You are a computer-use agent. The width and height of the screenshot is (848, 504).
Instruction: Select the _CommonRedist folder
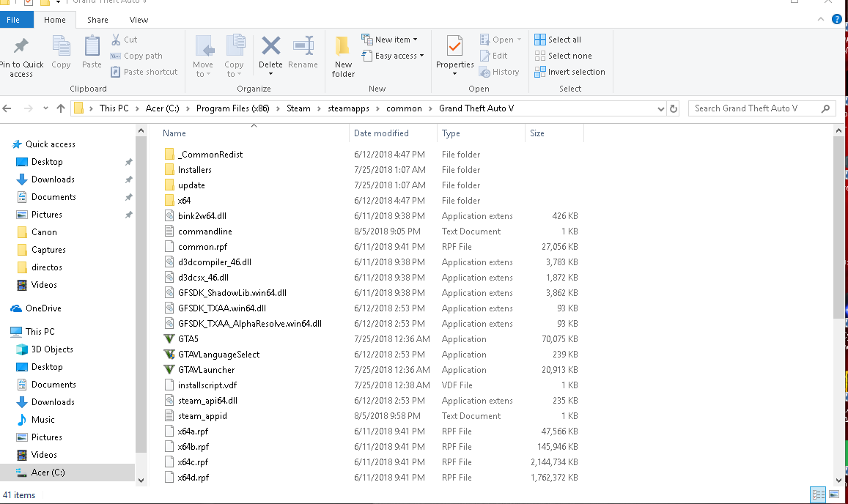(x=210, y=154)
